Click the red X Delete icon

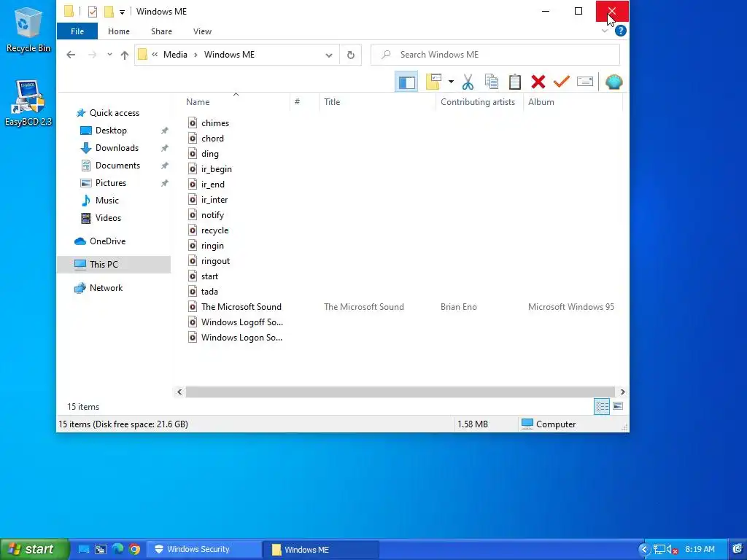point(538,82)
